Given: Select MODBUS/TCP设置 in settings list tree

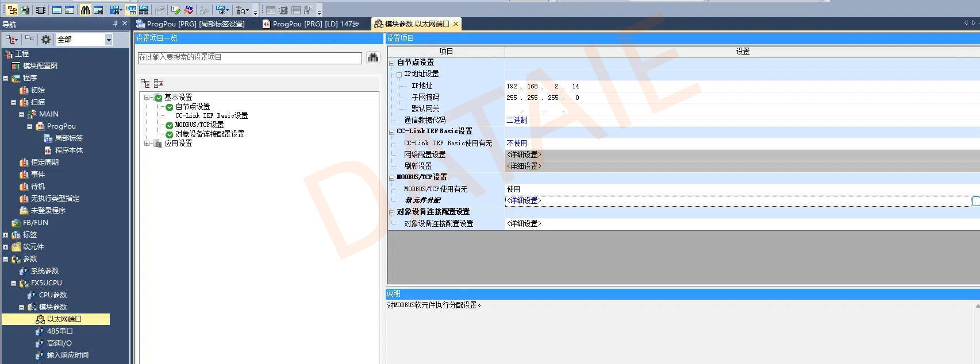Looking at the screenshot, I should pos(199,125).
